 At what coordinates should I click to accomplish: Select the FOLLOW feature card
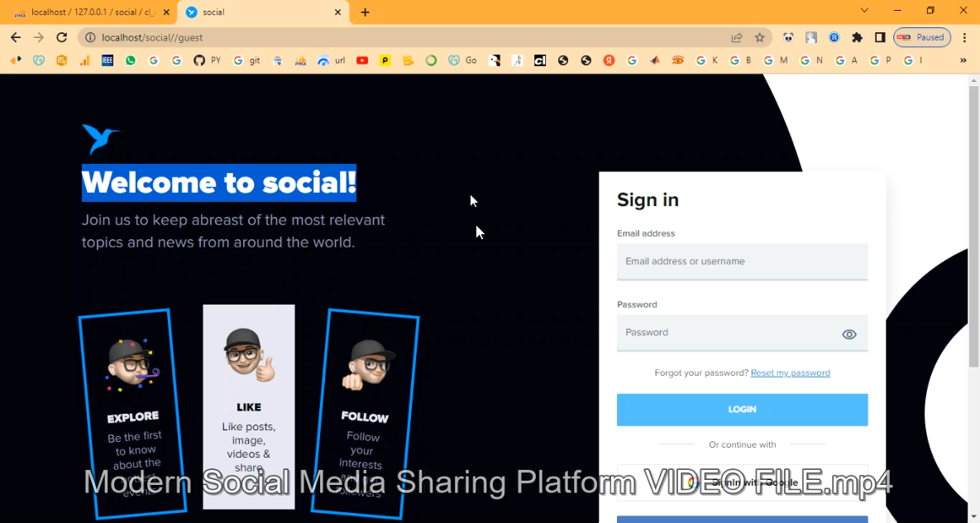[x=365, y=414]
